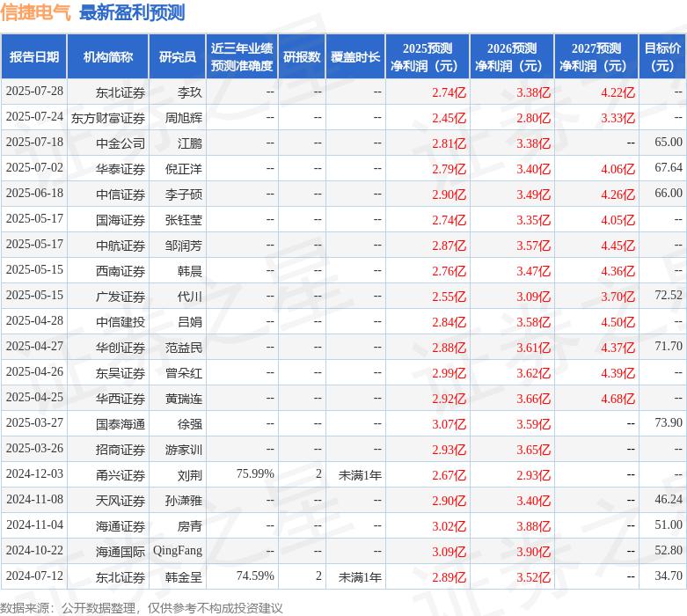The width and height of the screenshot is (687, 616).
Task: Click researcher name 周旭辉
Action: pyautogui.click(x=184, y=118)
